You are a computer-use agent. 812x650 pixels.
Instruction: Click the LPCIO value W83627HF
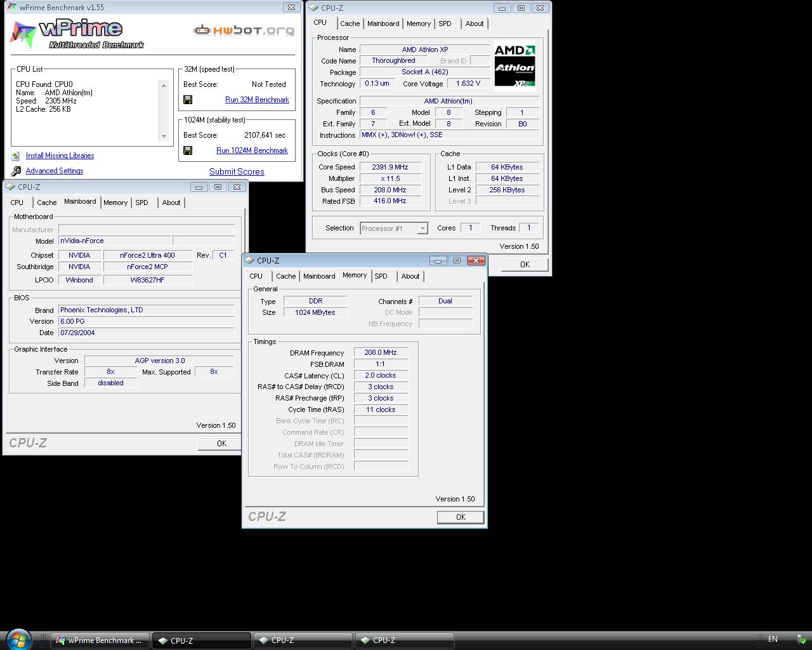[x=147, y=280]
